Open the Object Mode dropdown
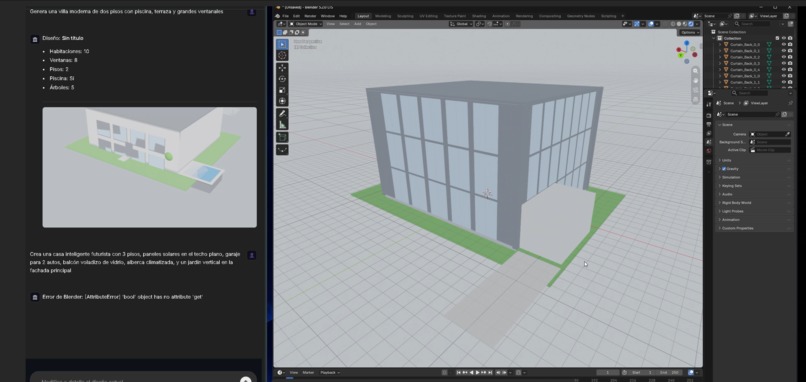The height and width of the screenshot is (382, 806). click(305, 24)
